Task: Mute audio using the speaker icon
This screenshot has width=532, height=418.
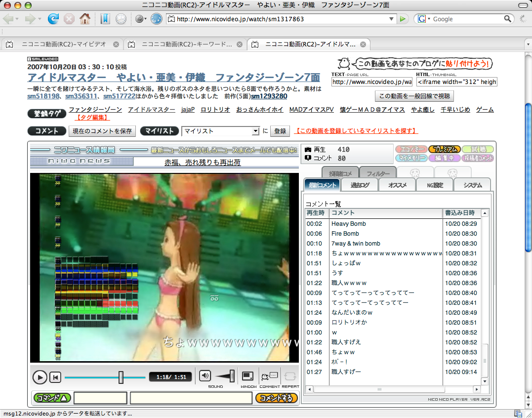Action: click(205, 376)
